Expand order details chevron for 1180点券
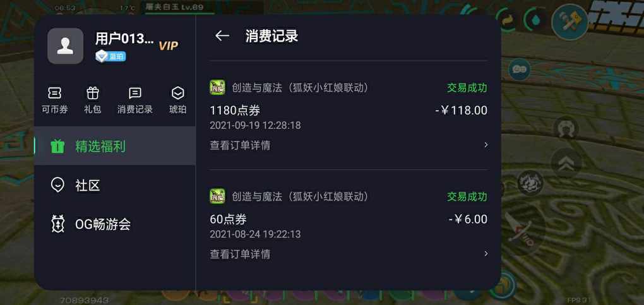Viewport: 644px width, 305px height. point(486,145)
